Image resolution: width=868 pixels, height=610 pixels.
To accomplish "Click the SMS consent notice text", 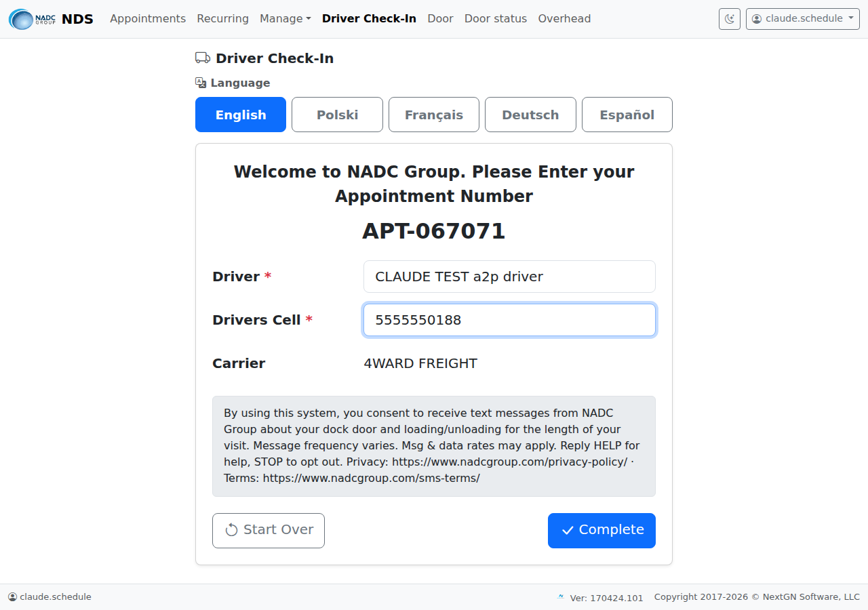I will pyautogui.click(x=434, y=445).
